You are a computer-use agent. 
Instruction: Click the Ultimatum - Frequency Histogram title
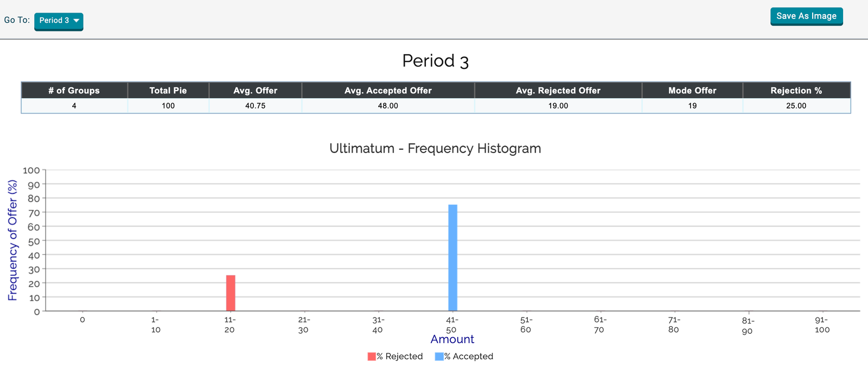pos(435,148)
